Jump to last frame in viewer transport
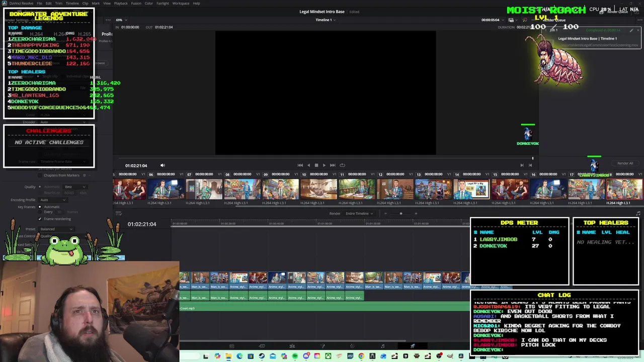Image resolution: width=644 pixels, height=362 pixels. click(x=333, y=165)
